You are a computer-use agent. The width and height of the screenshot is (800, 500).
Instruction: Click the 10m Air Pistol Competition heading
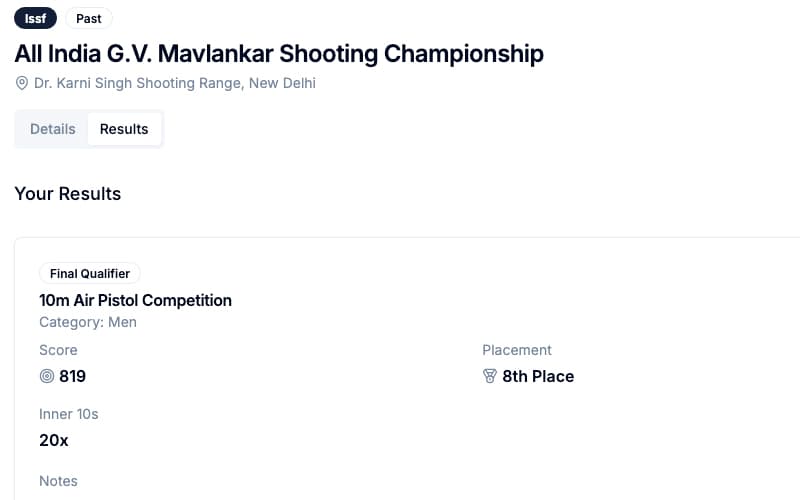[x=135, y=301]
